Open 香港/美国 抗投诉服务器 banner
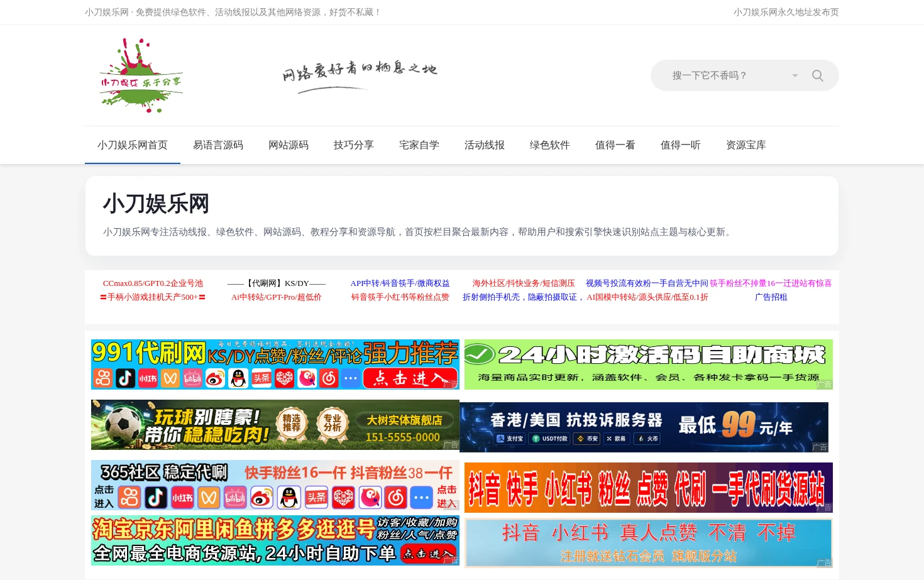 tap(644, 427)
